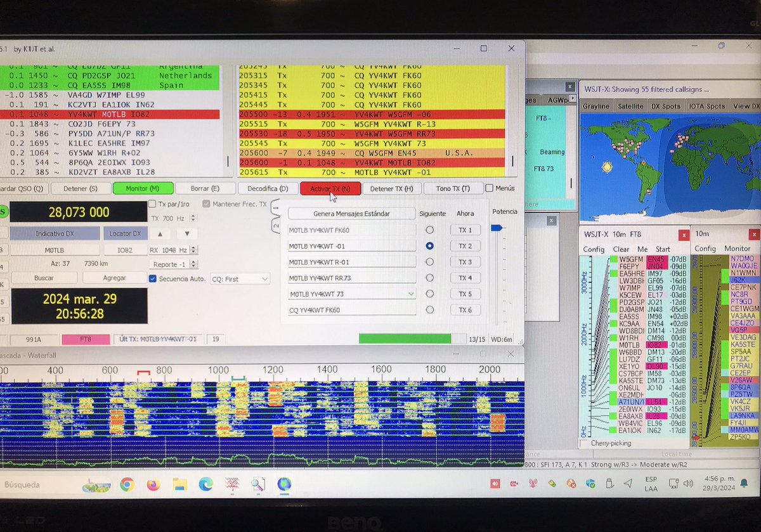Select the YV4KWT M0TLB IO82 decode row
The width and height of the screenshot is (761, 532).
(110, 114)
